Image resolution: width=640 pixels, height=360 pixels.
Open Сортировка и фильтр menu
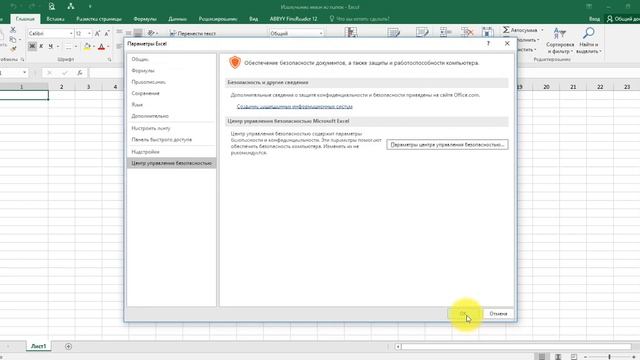pyautogui.click(x=560, y=40)
